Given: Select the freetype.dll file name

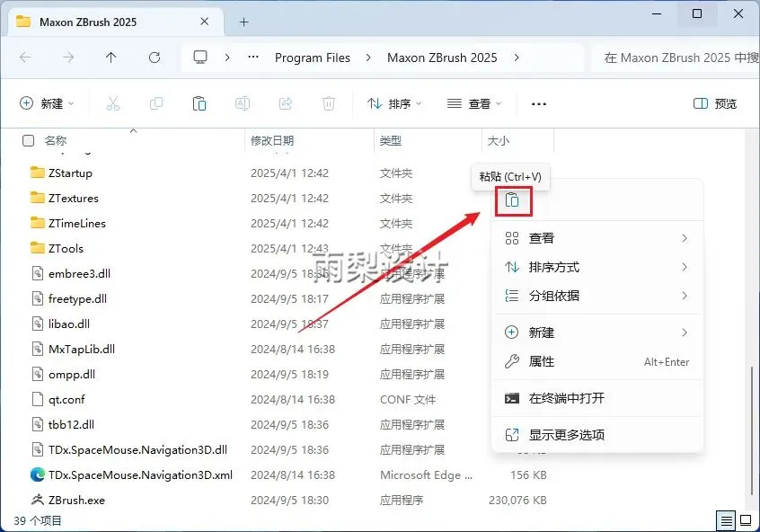Looking at the screenshot, I should tap(77, 298).
